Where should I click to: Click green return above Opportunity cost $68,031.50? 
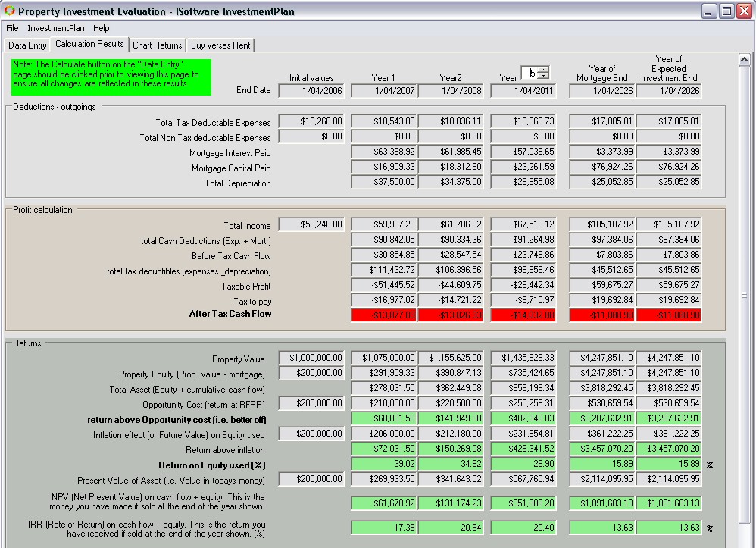[384, 418]
